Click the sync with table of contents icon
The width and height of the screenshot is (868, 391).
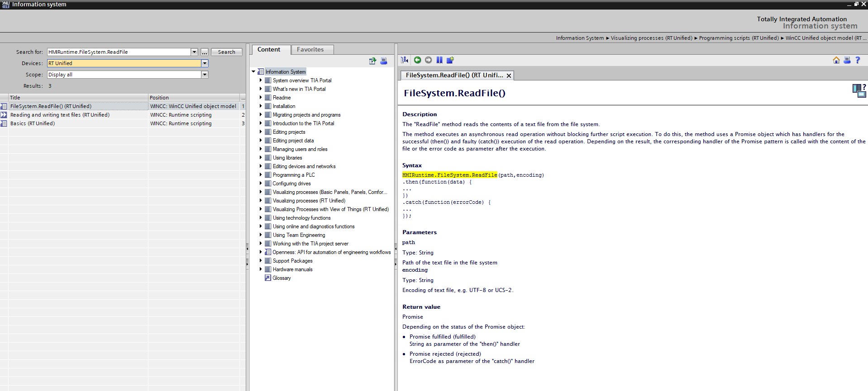[405, 60]
